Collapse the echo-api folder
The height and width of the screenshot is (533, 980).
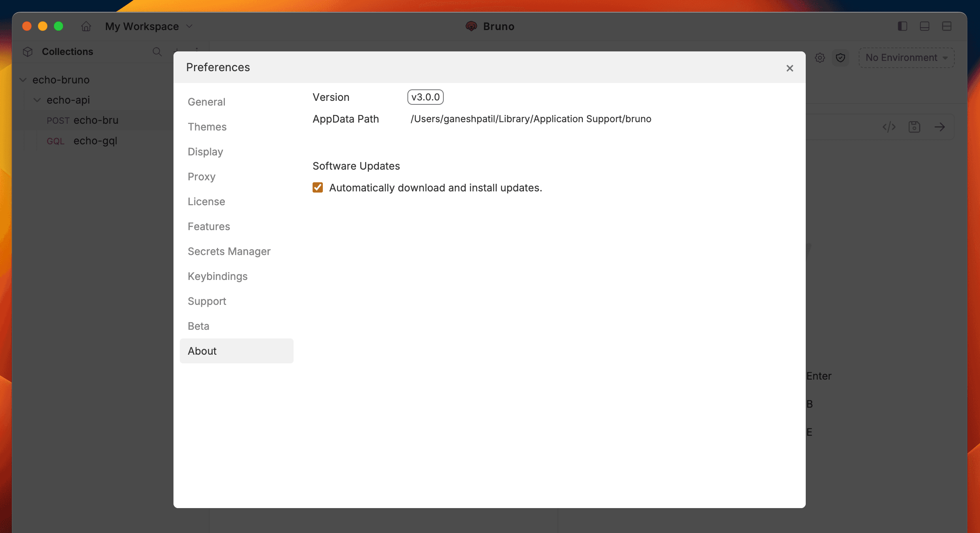coord(37,100)
